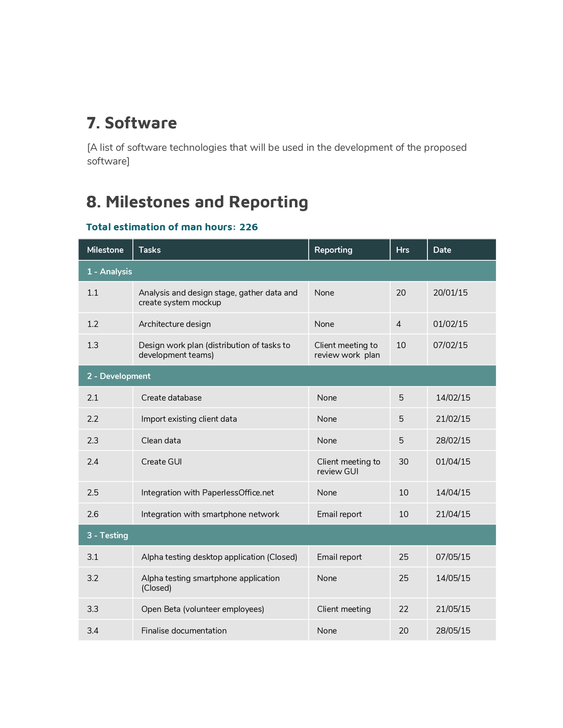Select the '8. Milestones and Reporting' heading
This screenshot has height=728, width=563.
pyautogui.click(x=197, y=202)
